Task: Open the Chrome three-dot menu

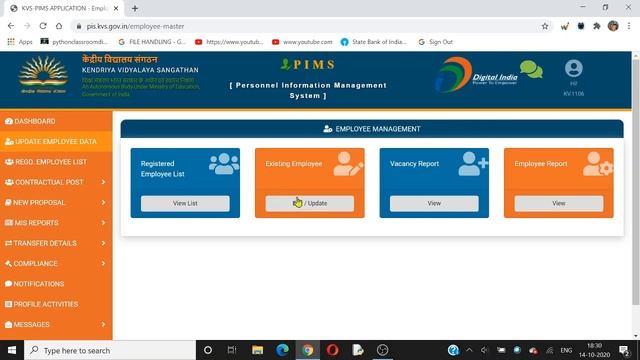Action: (629, 26)
